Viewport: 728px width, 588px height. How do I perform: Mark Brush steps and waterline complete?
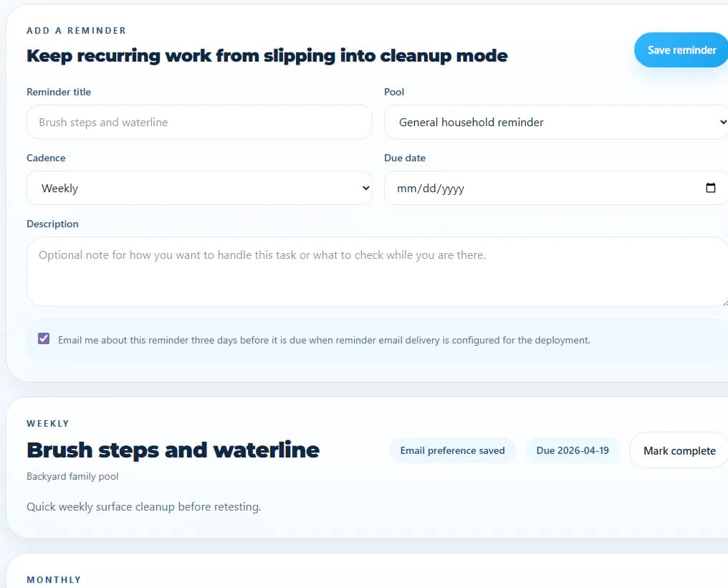click(679, 450)
